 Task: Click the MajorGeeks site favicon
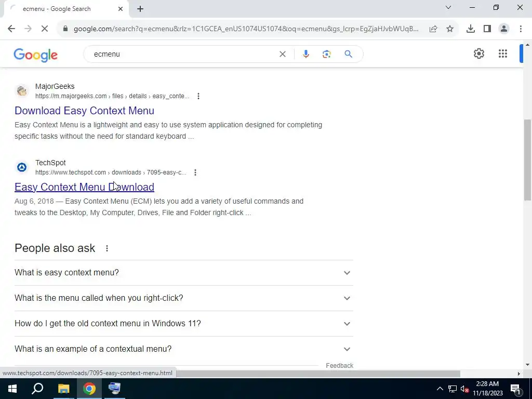click(x=22, y=91)
